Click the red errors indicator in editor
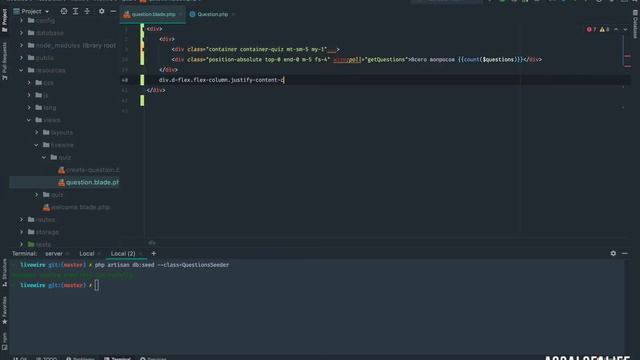The image size is (640, 360). [x=591, y=29]
